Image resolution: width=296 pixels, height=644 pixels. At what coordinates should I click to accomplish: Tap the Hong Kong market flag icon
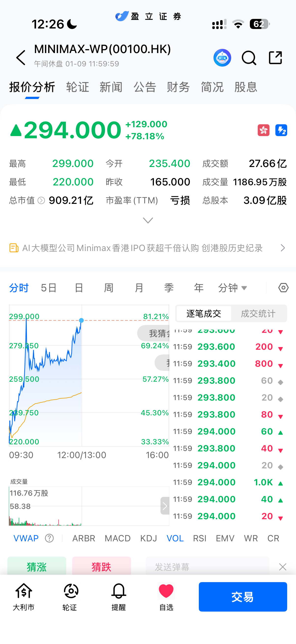(x=264, y=130)
